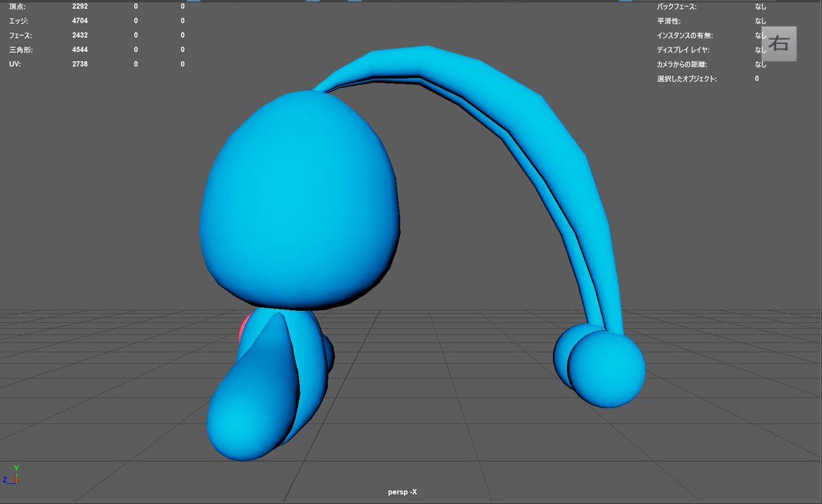Click the 0 value beside 選択したオブジェクト
This screenshot has width=822, height=504.
[x=757, y=79]
